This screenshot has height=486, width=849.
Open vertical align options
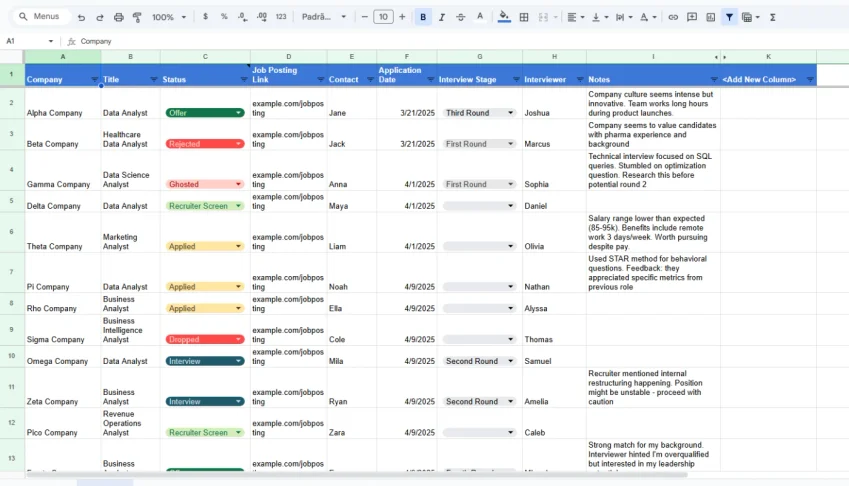(600, 17)
